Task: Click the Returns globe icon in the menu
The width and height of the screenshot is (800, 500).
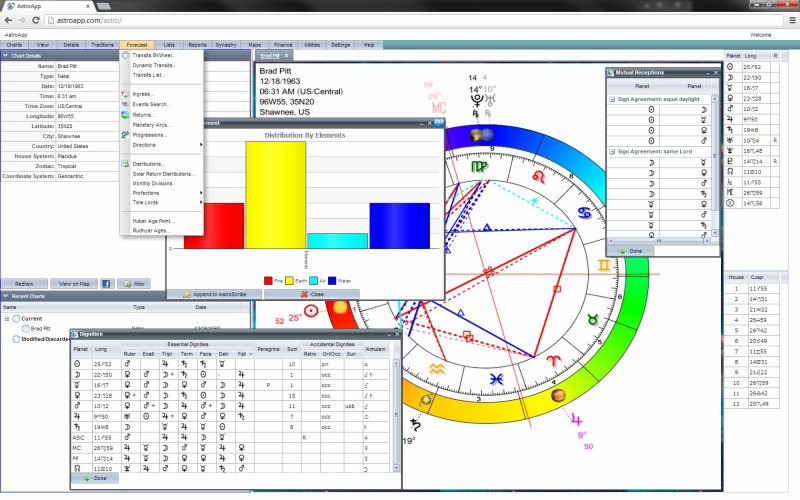Action: (125, 114)
